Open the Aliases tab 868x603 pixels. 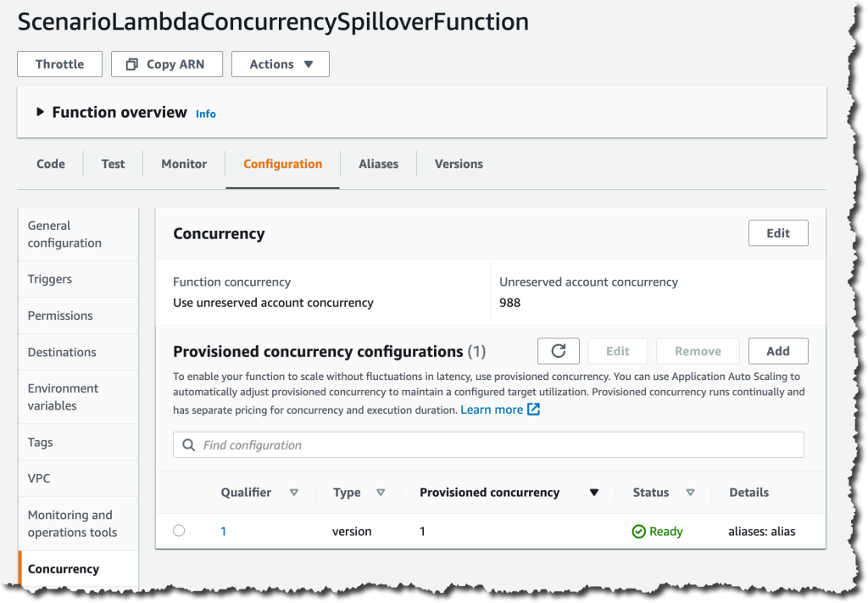378,164
